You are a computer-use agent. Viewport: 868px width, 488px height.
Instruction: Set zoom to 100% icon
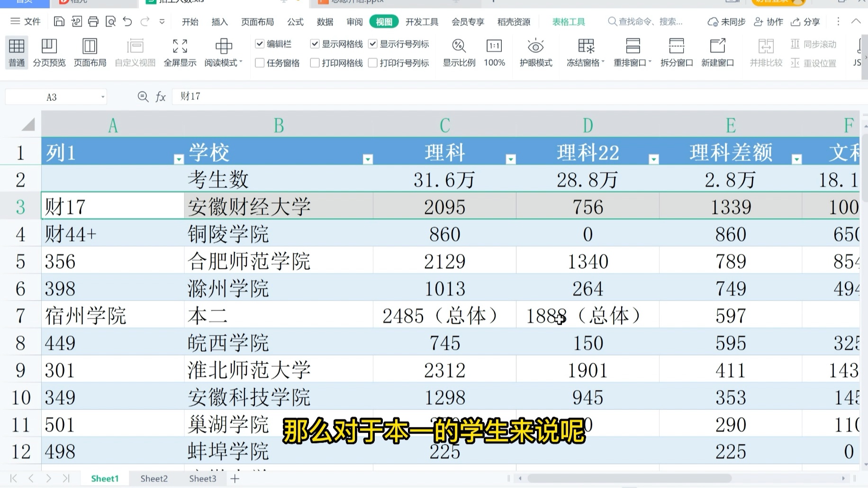tap(494, 52)
